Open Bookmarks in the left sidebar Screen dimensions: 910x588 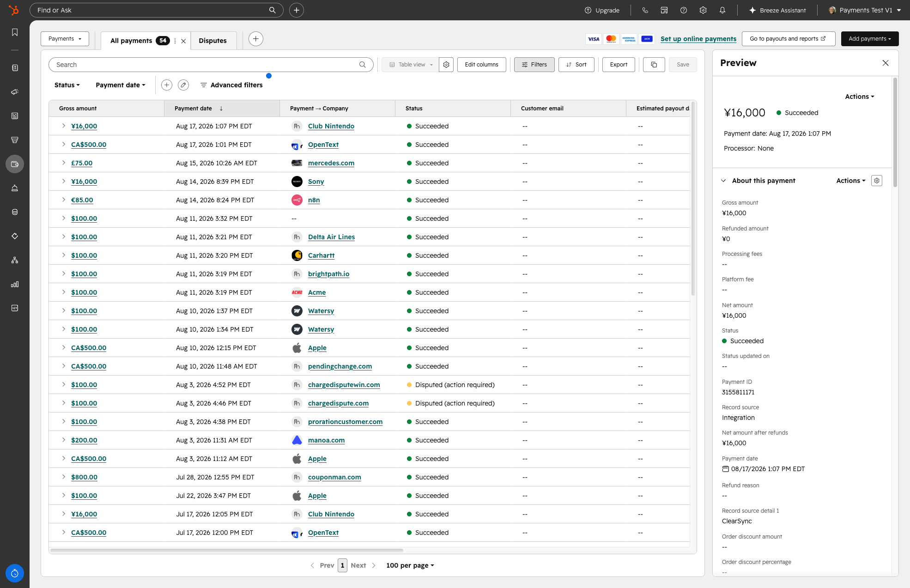click(15, 32)
